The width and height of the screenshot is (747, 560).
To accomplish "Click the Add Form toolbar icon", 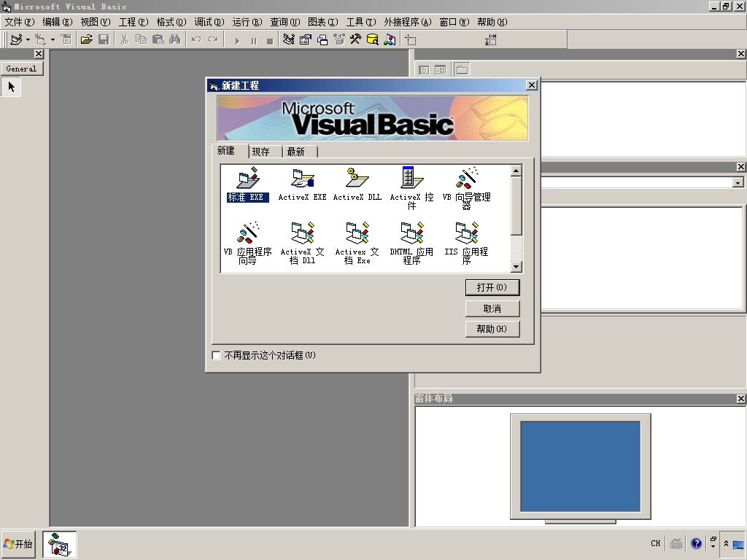I will 41,39.
